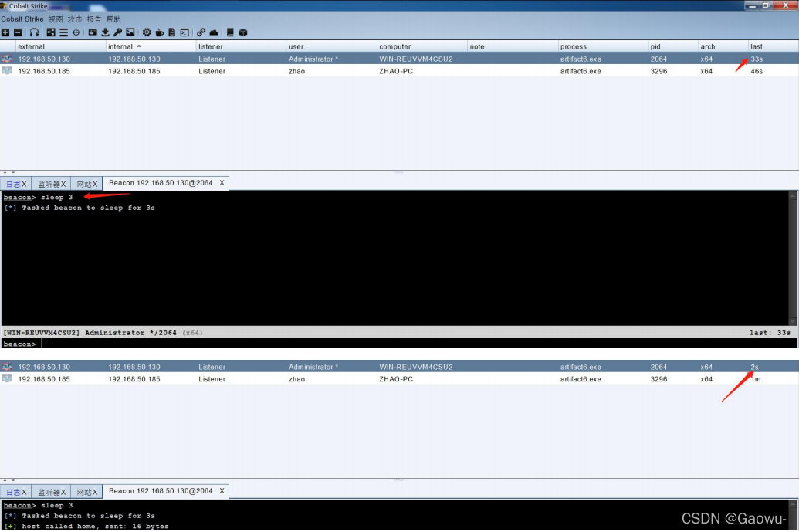Click the pid column header

point(673,46)
